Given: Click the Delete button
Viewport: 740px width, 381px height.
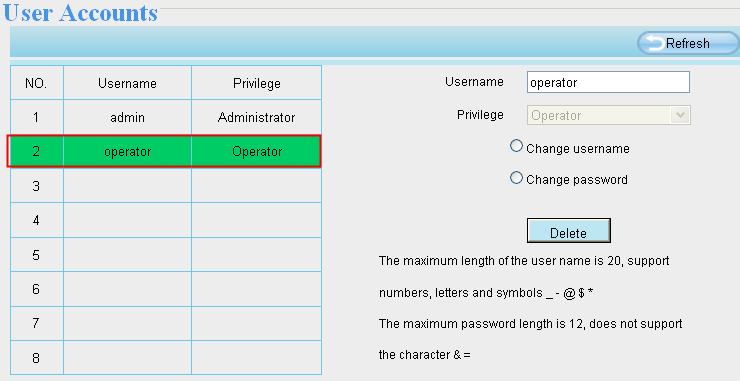Looking at the screenshot, I should tap(569, 231).
